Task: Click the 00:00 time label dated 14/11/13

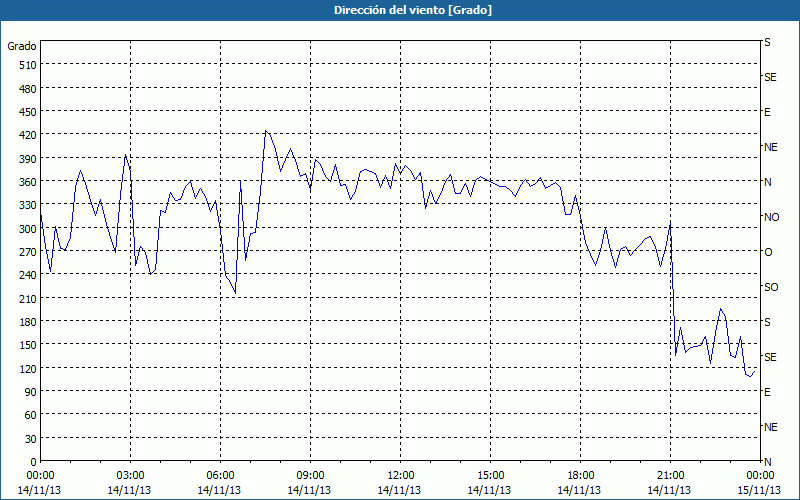Action: coord(40,476)
